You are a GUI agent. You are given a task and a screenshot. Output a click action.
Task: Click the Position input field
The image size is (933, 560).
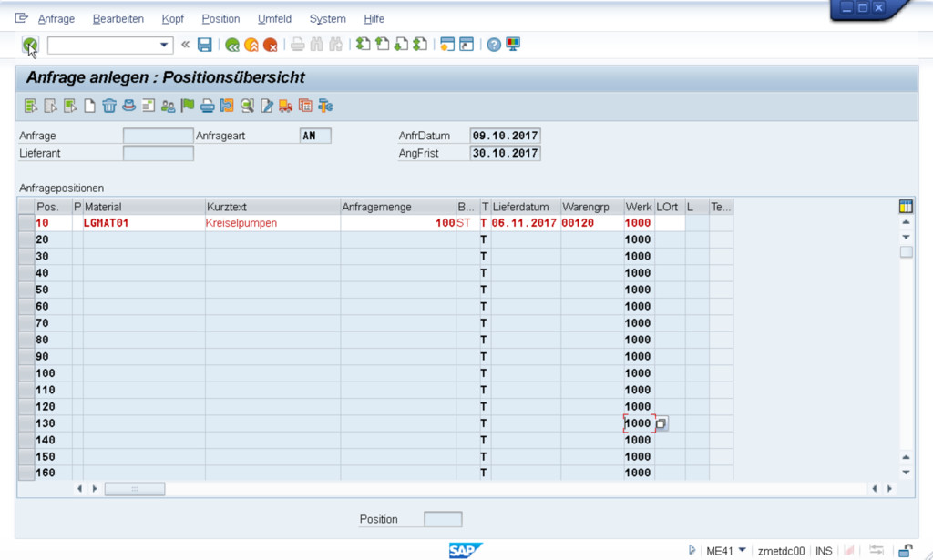[x=443, y=519]
